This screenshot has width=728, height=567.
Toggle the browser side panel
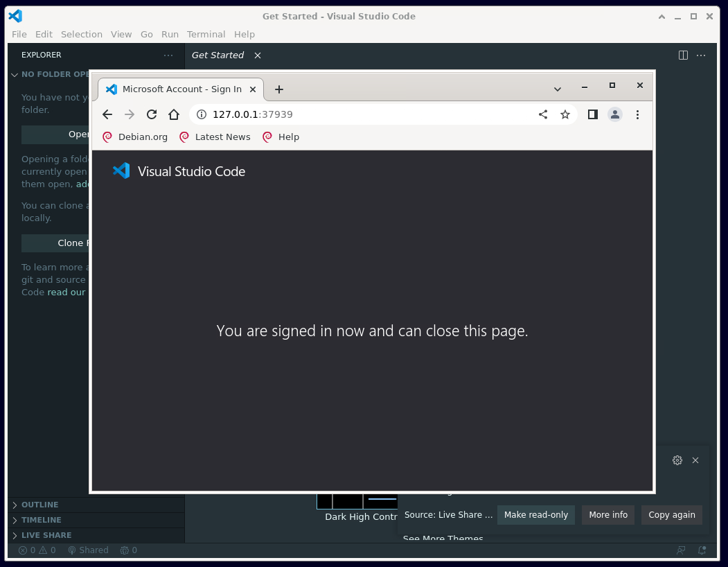592,114
